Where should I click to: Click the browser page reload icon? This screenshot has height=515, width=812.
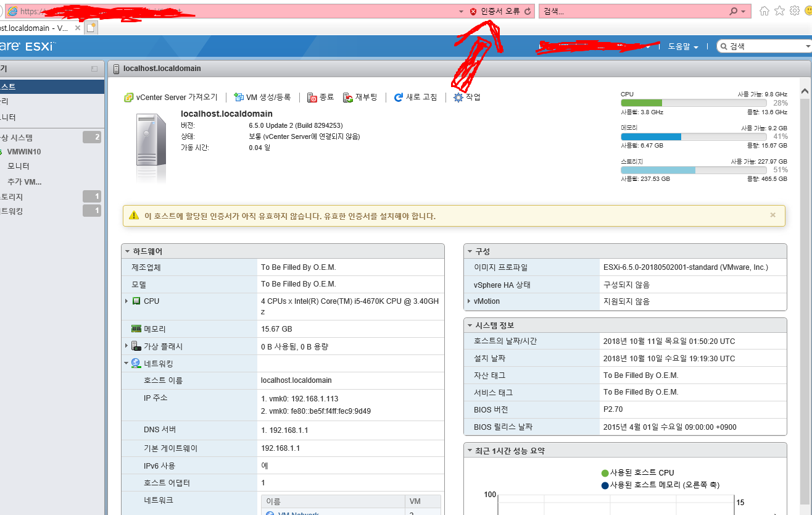pos(528,12)
